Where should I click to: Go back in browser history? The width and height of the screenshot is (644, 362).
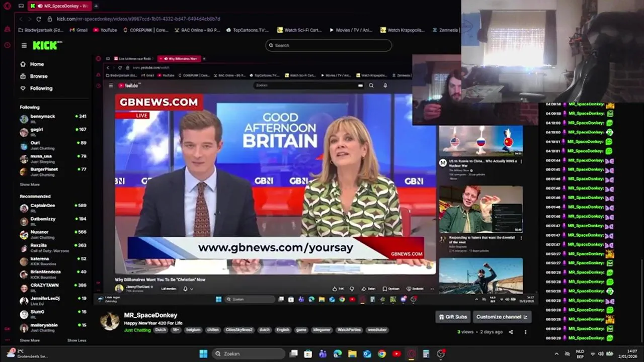[21, 19]
